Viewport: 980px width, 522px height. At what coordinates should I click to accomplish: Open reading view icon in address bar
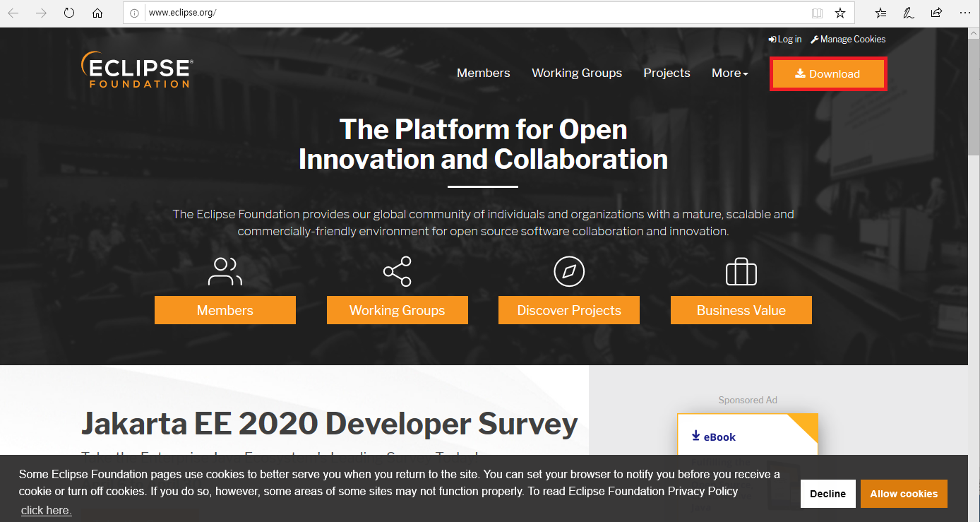[817, 13]
